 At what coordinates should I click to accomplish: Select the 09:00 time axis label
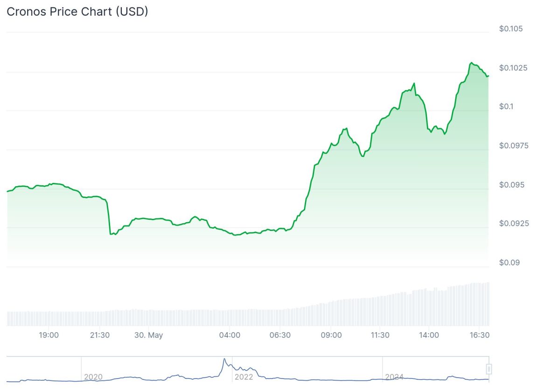(331, 335)
